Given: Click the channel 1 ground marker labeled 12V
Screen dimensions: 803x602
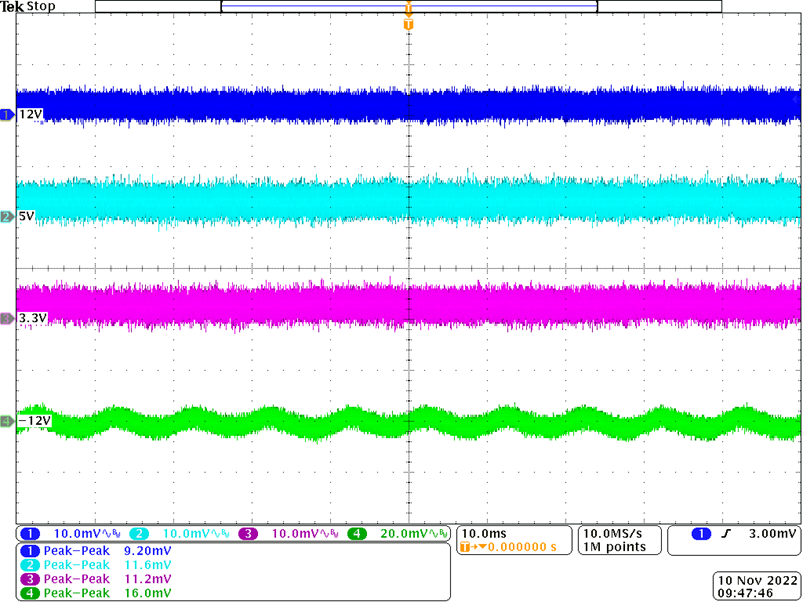Looking at the screenshot, I should (7, 115).
